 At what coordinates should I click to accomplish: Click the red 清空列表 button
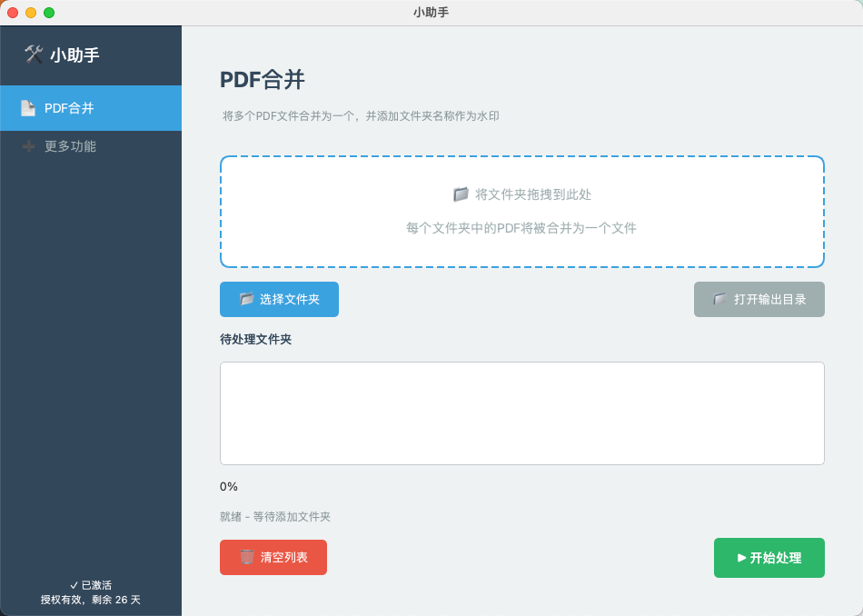tap(273, 557)
